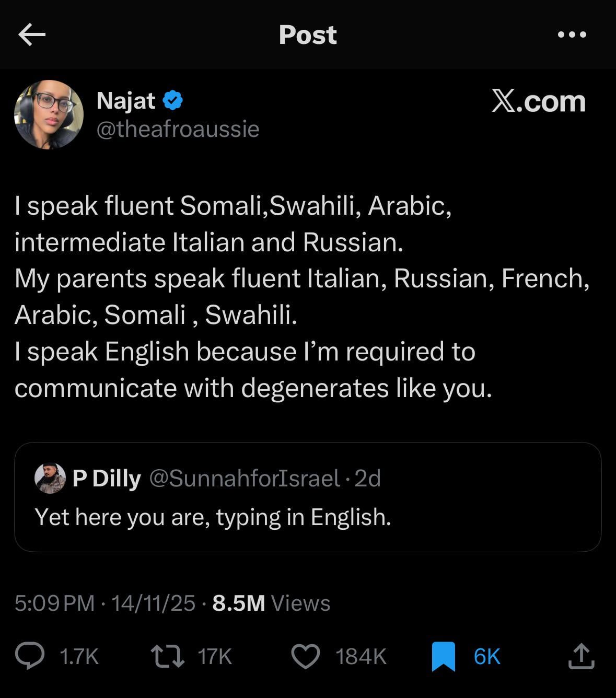Open the @theafroaussie handle
Image resolution: width=616 pixels, height=698 pixels.
pyautogui.click(x=178, y=129)
